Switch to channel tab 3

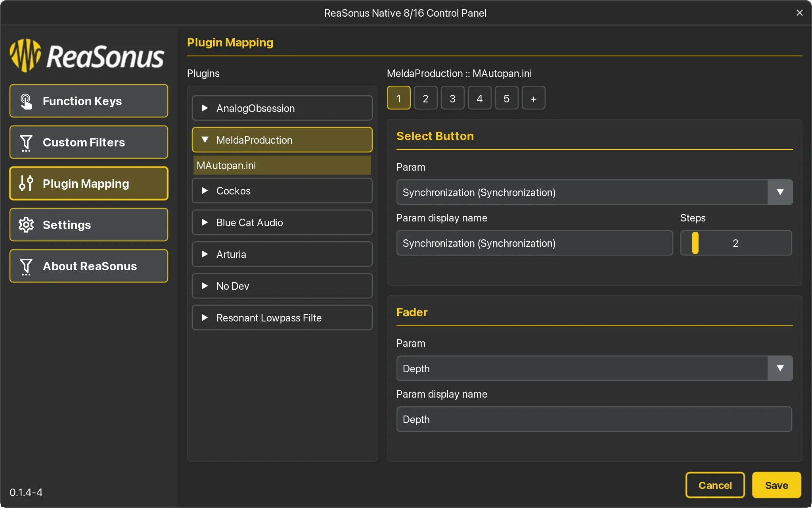click(x=452, y=98)
